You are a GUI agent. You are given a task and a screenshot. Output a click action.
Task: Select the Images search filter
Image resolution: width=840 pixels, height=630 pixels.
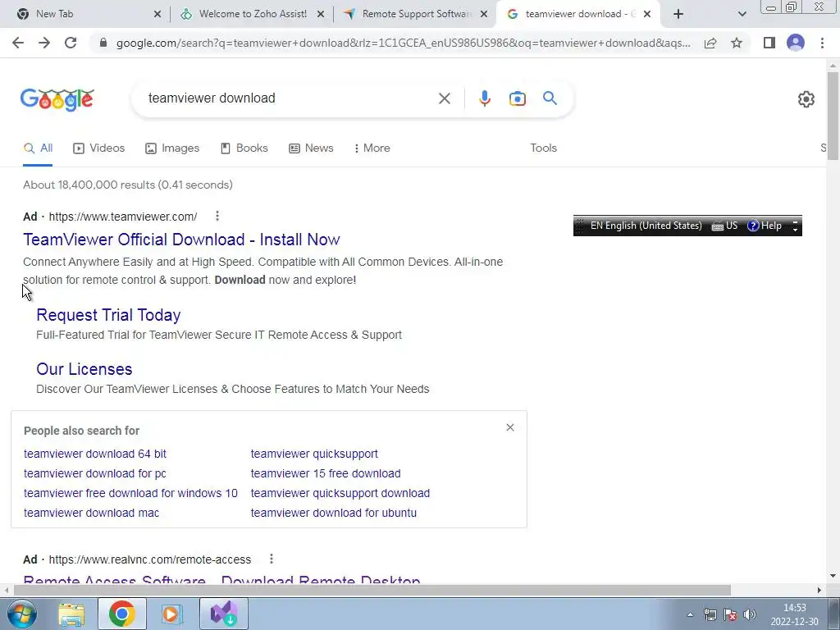[172, 148]
